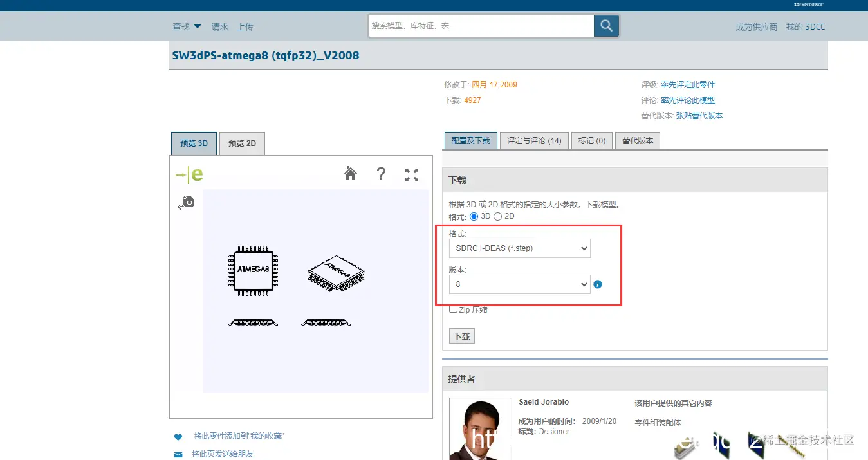Click the fullscreen expand icon in viewer
868x460 pixels.
pyautogui.click(x=412, y=174)
